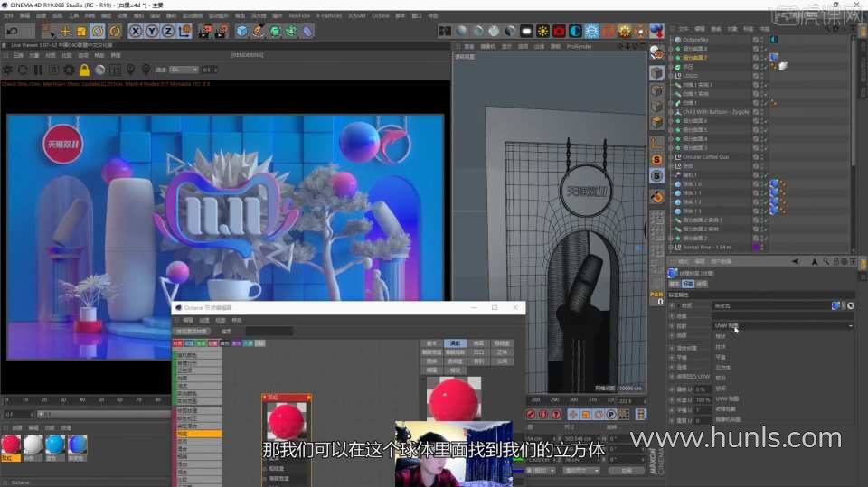Select the blue-purple gradient material swatch

(x=77, y=445)
